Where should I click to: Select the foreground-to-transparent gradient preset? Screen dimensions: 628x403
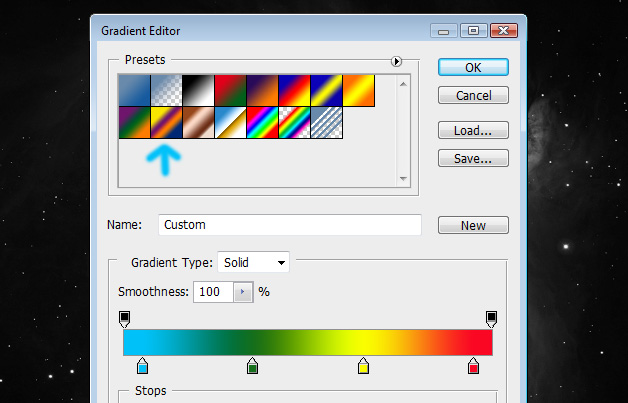(x=167, y=91)
